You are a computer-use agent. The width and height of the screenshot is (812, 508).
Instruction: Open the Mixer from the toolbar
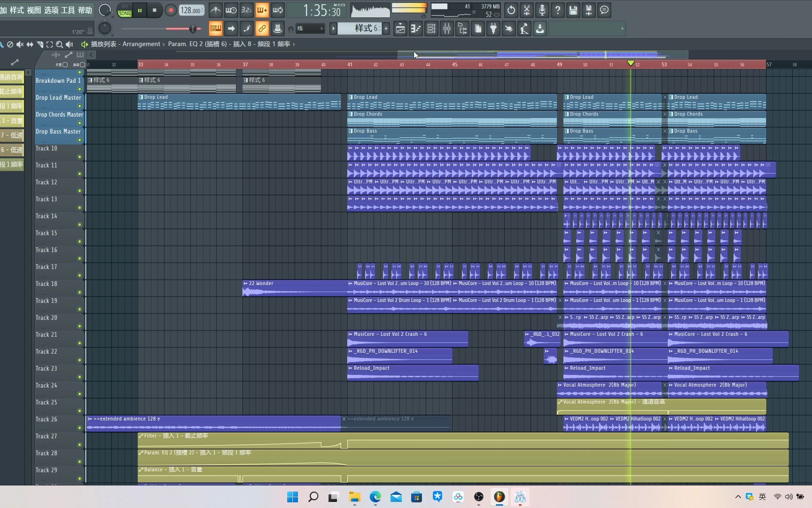coord(447,28)
